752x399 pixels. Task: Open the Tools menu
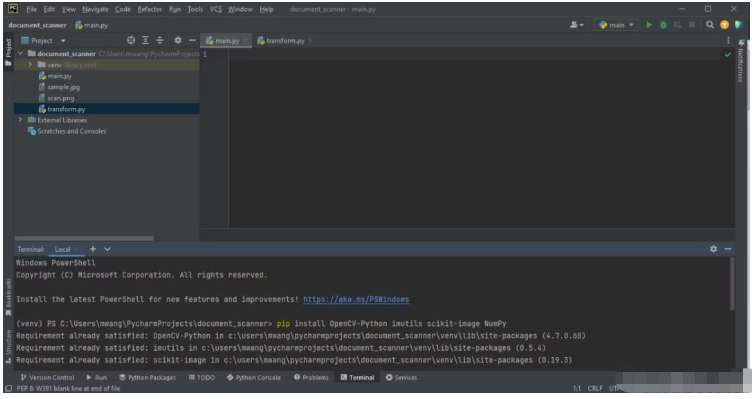coord(195,9)
